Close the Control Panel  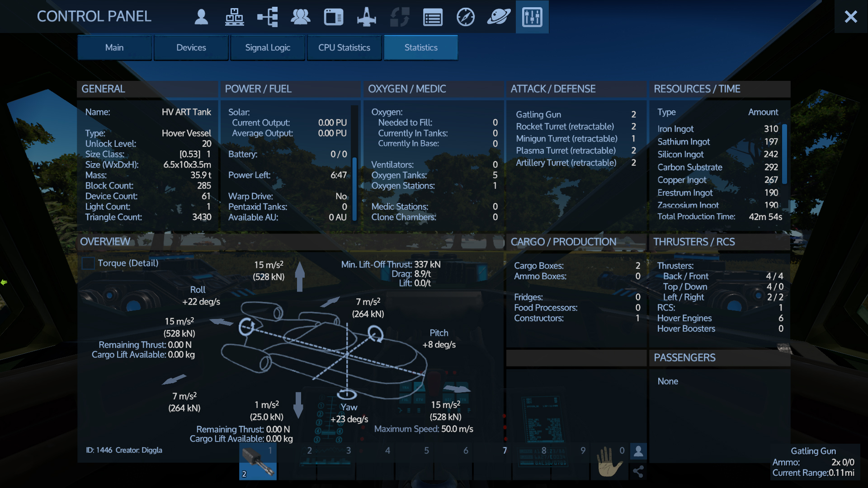coord(851,17)
